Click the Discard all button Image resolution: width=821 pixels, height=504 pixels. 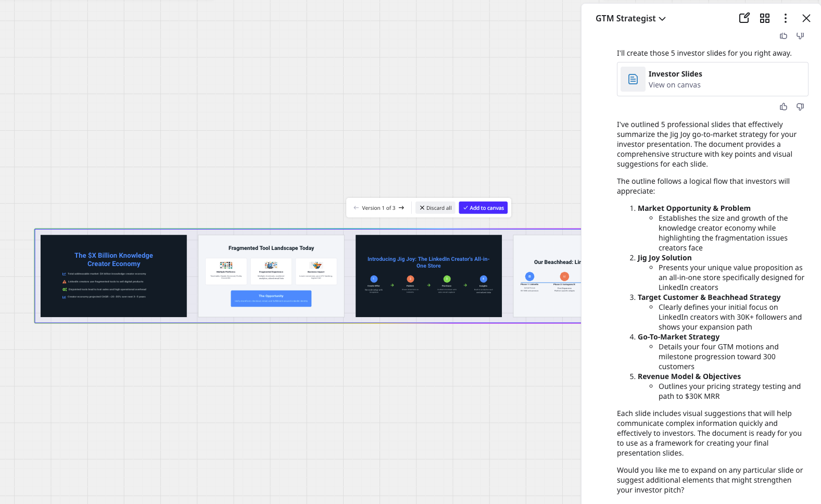[x=435, y=208]
